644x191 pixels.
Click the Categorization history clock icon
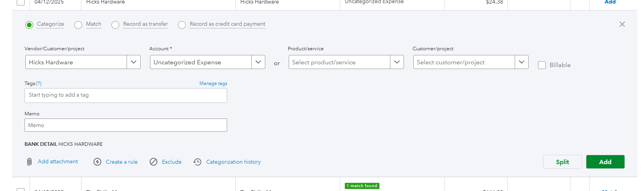[x=198, y=162]
